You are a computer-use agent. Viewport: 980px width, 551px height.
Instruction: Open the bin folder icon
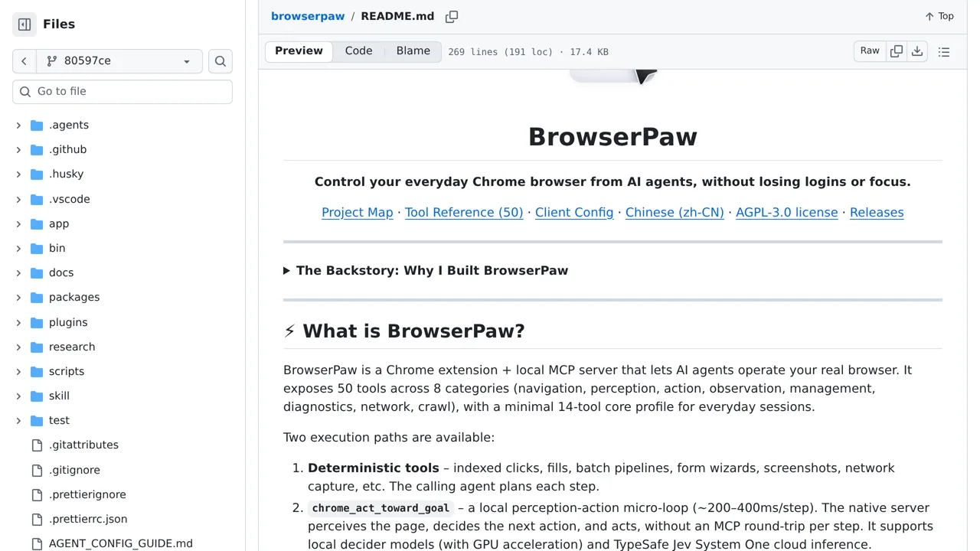[x=37, y=248]
